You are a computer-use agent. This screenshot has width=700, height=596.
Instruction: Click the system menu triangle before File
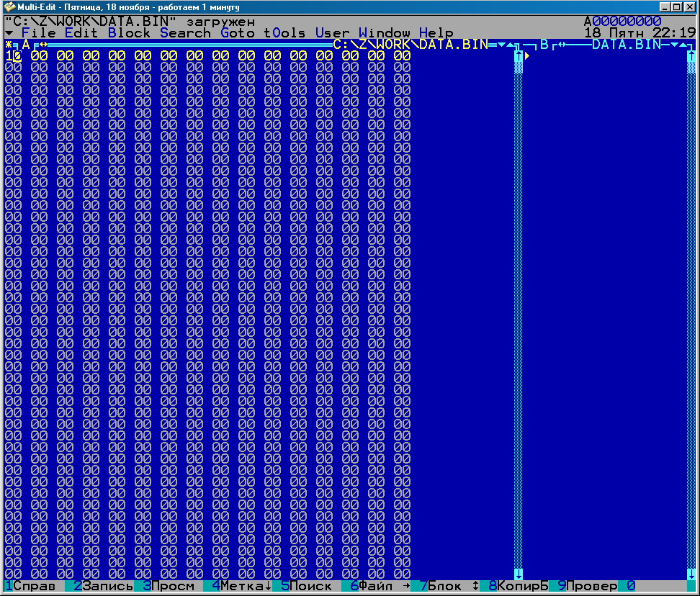point(9,33)
